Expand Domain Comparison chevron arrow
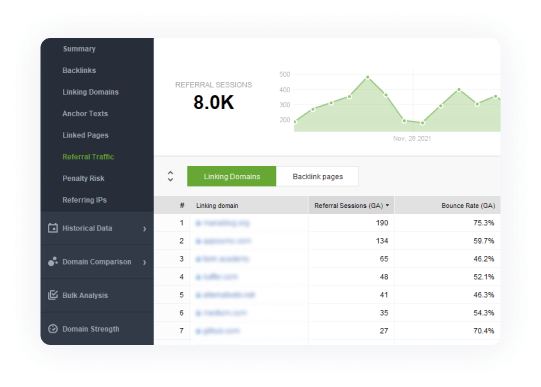This screenshot has height=387, width=541. [x=145, y=262]
